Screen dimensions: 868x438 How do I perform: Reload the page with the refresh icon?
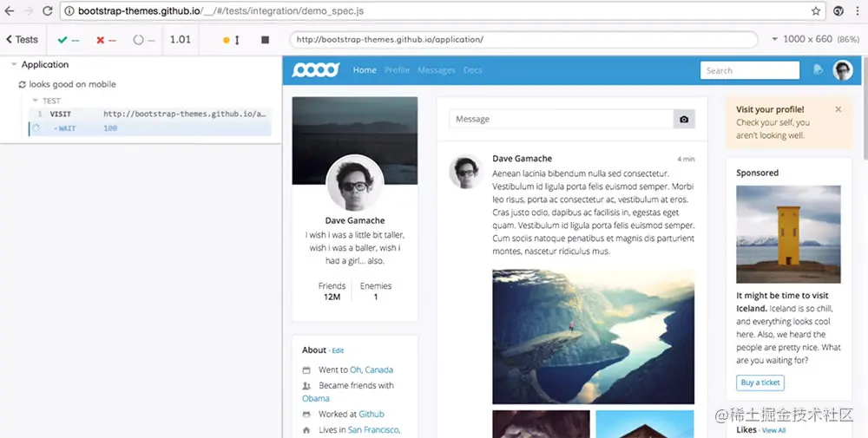click(x=48, y=11)
